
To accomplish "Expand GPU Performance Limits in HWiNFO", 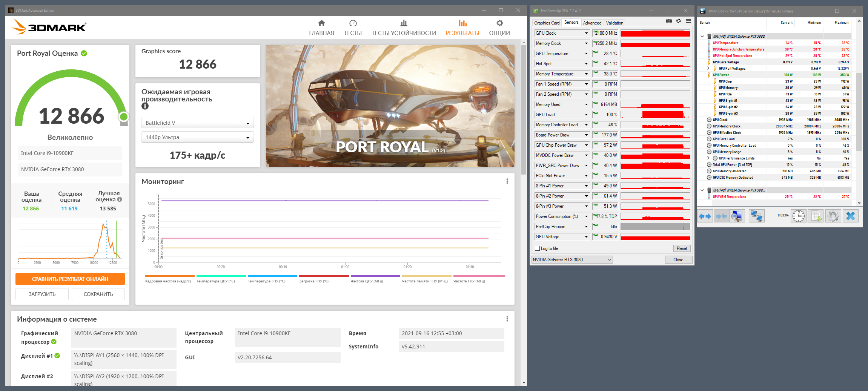I will 708,158.
